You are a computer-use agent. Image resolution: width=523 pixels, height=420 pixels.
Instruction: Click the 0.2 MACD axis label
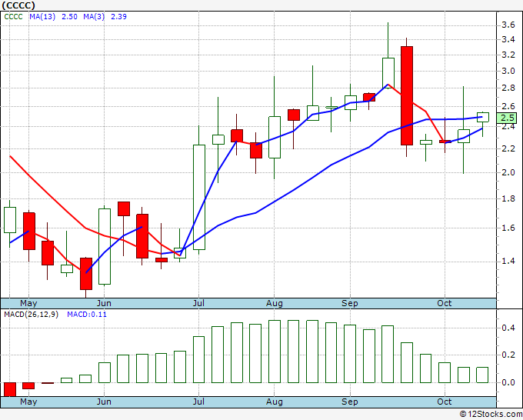point(508,355)
